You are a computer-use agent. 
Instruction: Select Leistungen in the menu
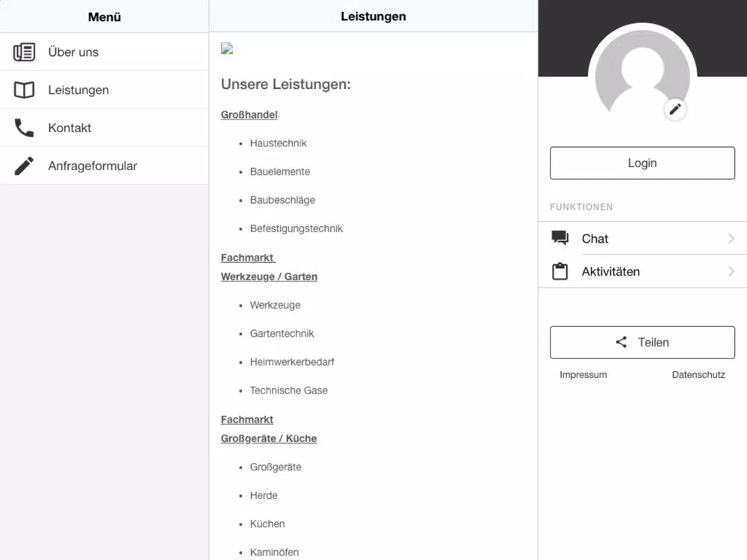tap(105, 90)
